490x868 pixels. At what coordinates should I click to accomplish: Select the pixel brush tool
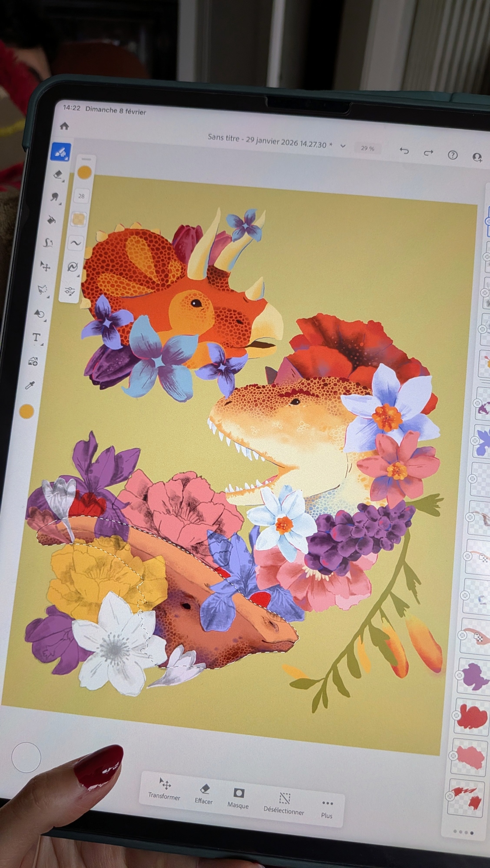[61, 152]
